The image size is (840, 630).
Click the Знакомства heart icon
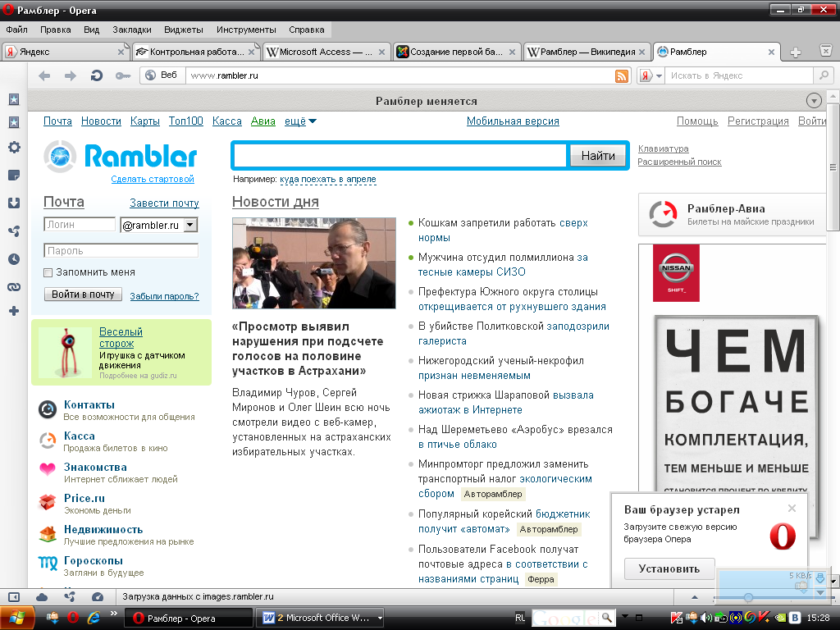click(47, 469)
